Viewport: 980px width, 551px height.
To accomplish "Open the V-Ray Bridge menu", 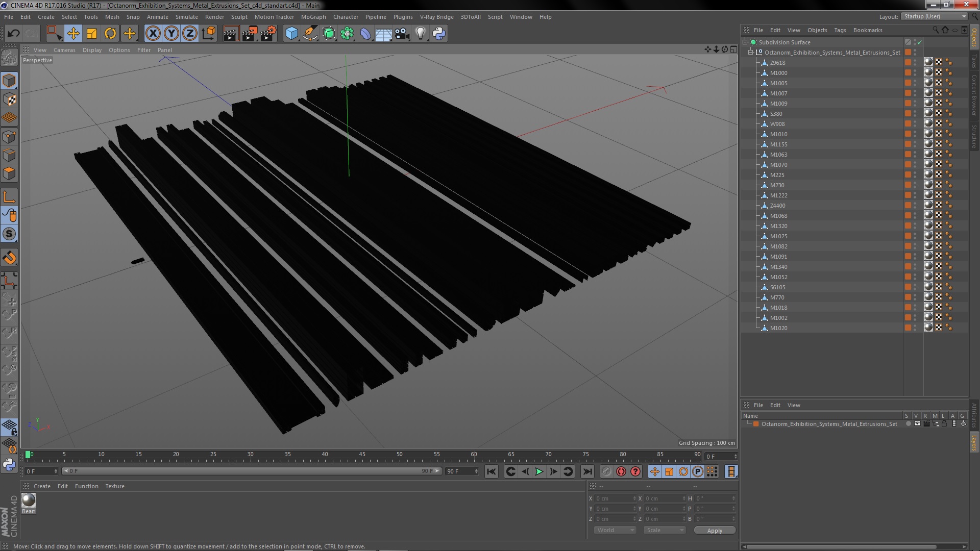I will pos(436,17).
